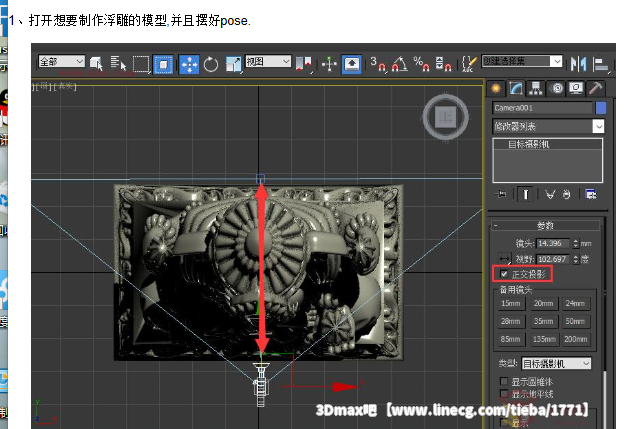Click the 135mm stock lens button
Screen dimensions: 628x429
(543, 339)
